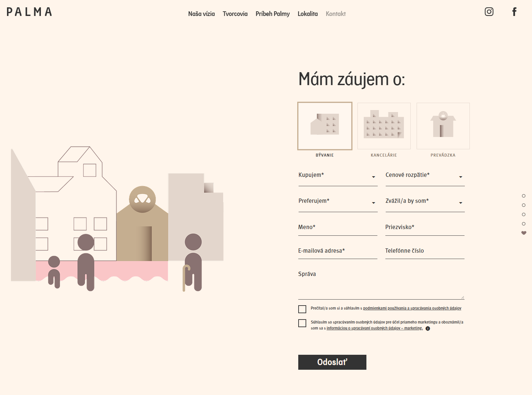
Task: Open the Tvorcovia menu item
Action: [x=235, y=14]
